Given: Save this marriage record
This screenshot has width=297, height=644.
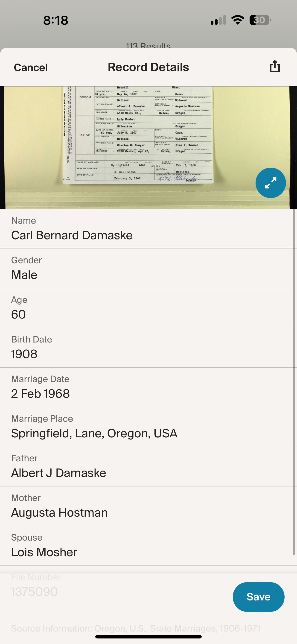Looking at the screenshot, I should [x=258, y=597].
